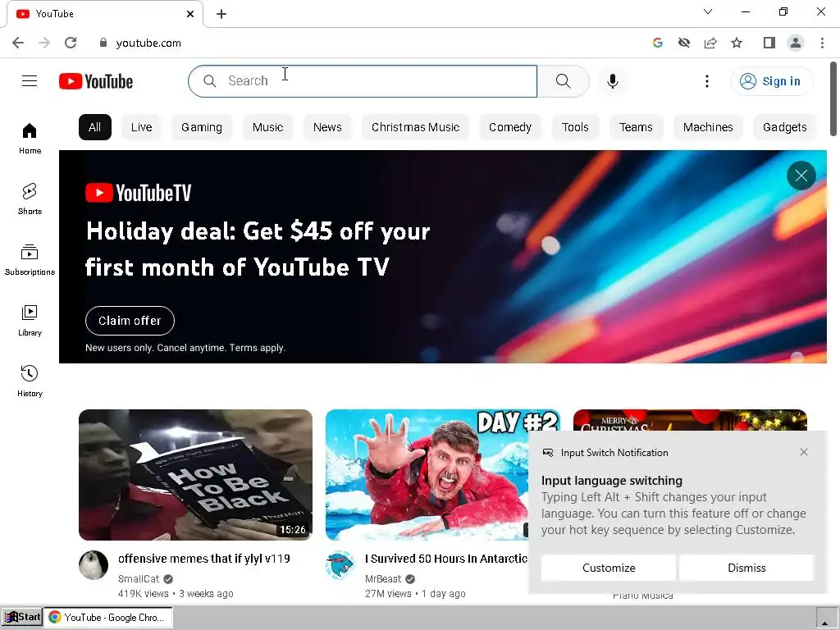
Task: Select the News filter chip
Action: pos(327,127)
